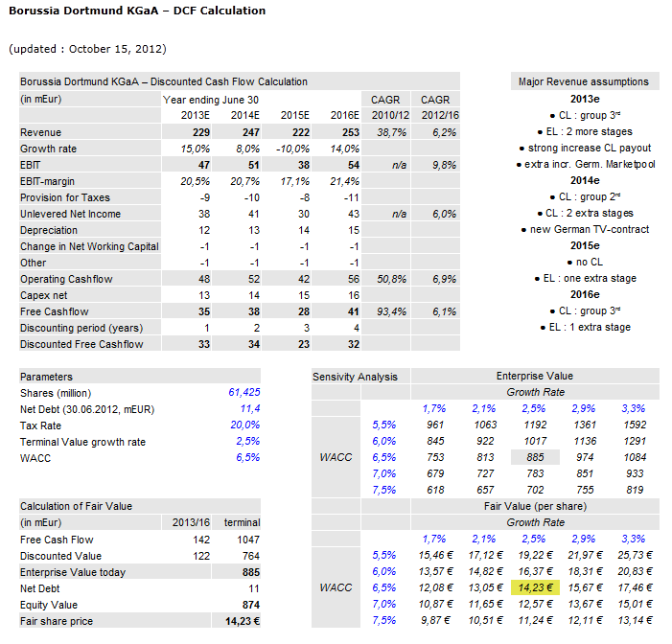The height and width of the screenshot is (644, 672).
Task: Click the 'Calculation of Fair Value' header
Action: point(77,506)
